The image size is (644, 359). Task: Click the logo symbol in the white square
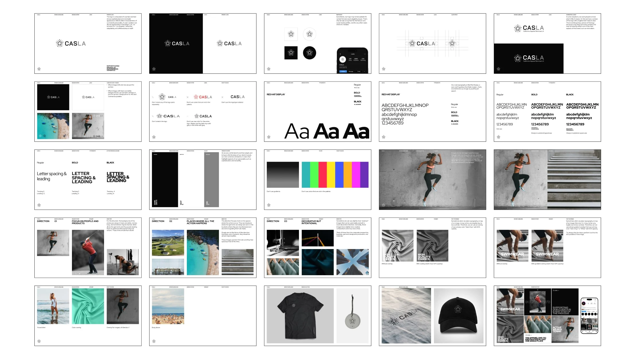click(291, 34)
